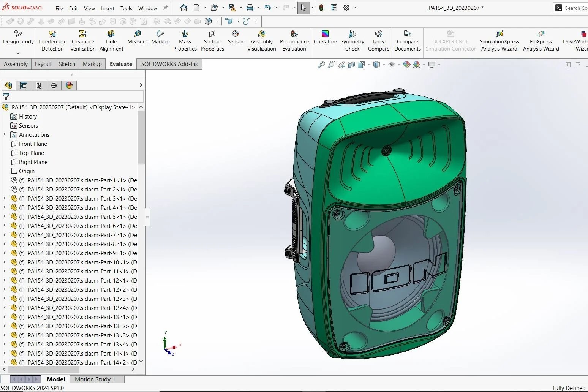Expand the Annotations folder

click(x=5, y=134)
